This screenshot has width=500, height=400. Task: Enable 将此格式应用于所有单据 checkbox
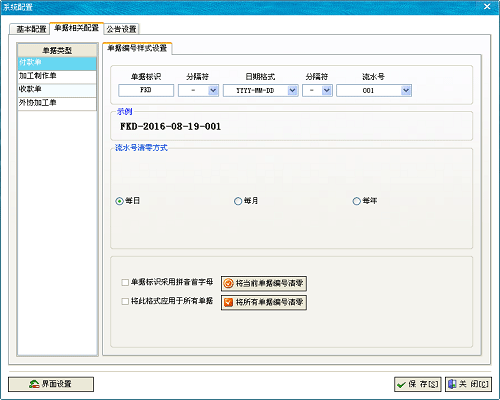(125, 302)
